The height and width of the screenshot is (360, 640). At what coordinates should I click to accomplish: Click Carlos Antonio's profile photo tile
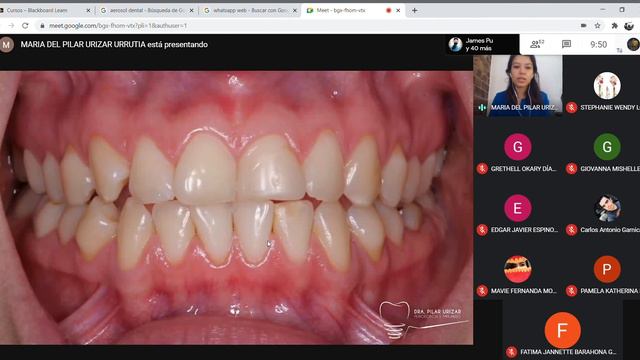pos(607,208)
